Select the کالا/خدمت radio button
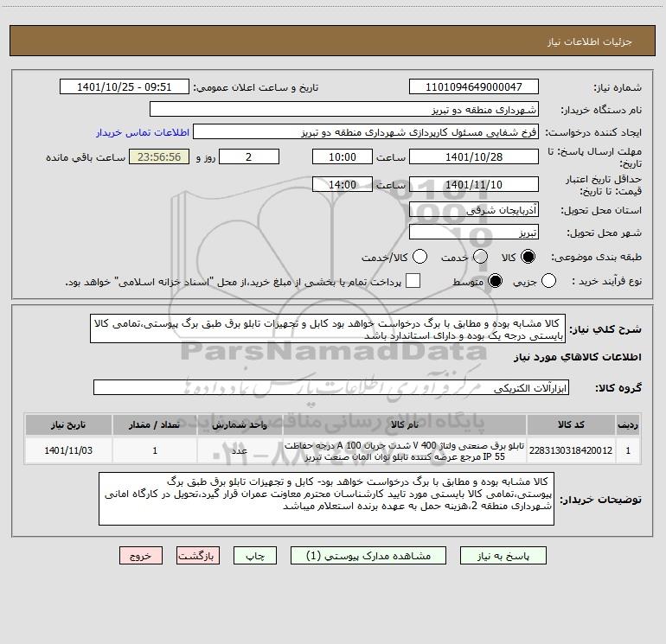The width and height of the screenshot is (666, 644). [419, 257]
